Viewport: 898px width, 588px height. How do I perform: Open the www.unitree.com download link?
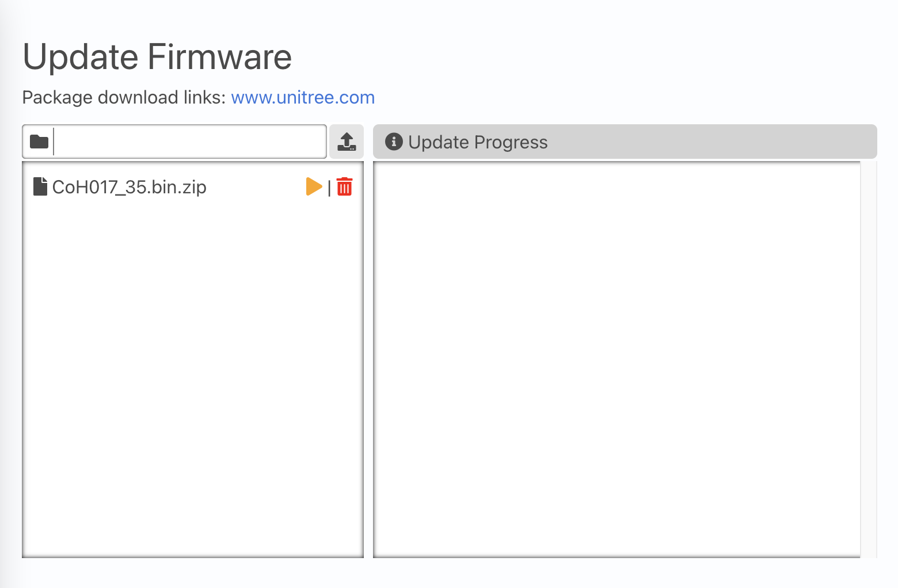click(x=303, y=97)
